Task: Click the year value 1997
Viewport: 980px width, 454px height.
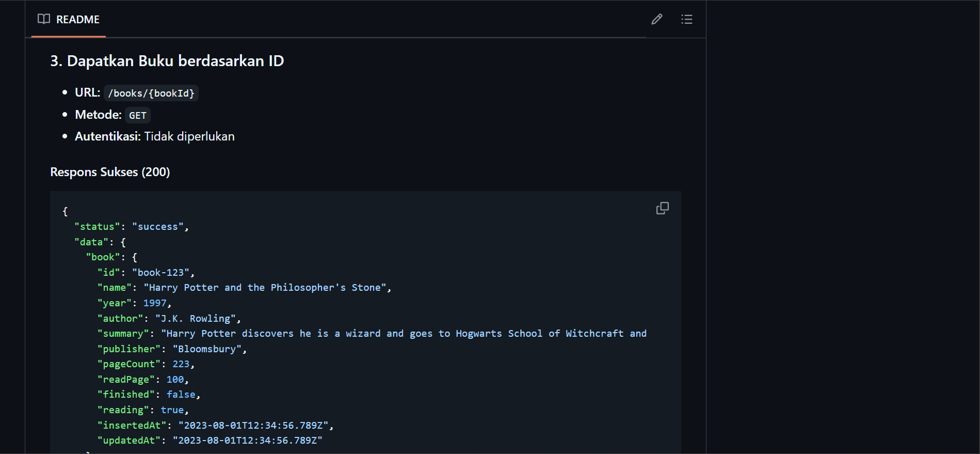Action: tap(155, 303)
